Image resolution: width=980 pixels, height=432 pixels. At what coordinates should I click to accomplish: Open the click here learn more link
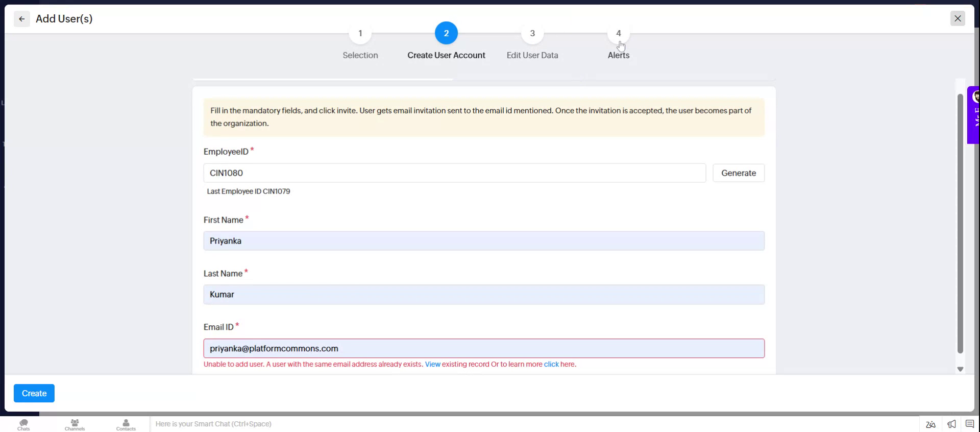(x=551, y=364)
